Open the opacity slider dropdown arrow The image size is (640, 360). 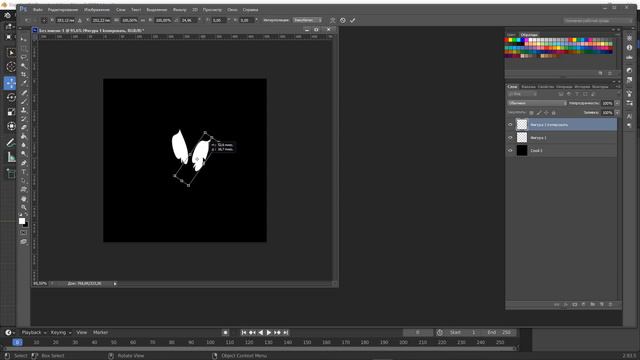click(x=617, y=103)
